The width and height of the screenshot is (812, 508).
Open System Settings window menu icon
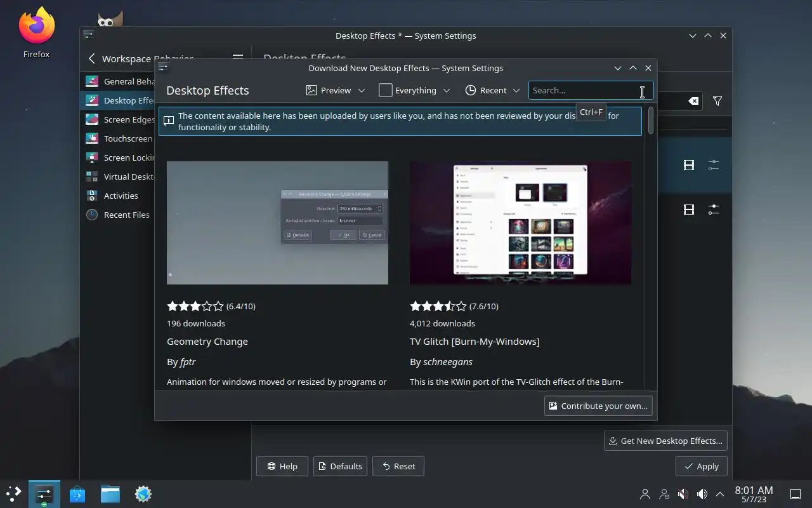[x=88, y=35]
